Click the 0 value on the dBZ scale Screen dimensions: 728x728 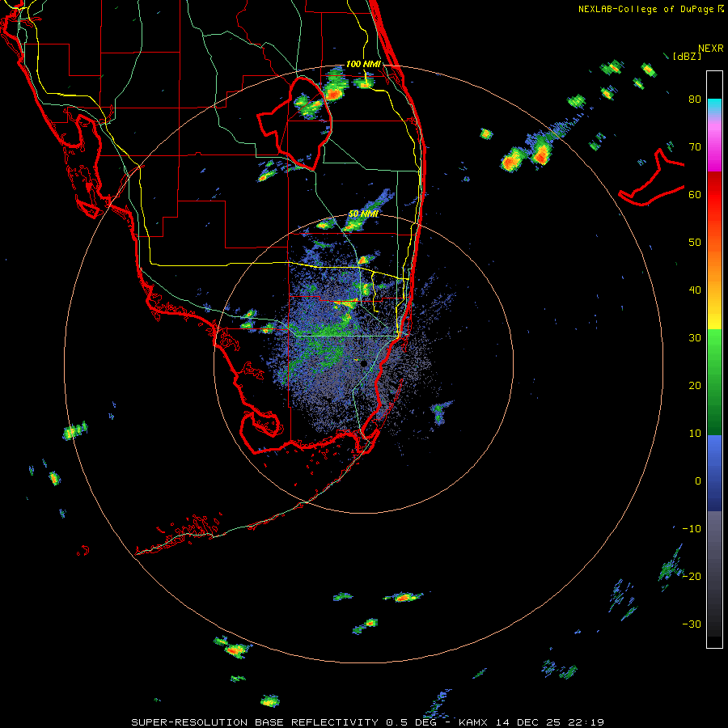(698, 481)
